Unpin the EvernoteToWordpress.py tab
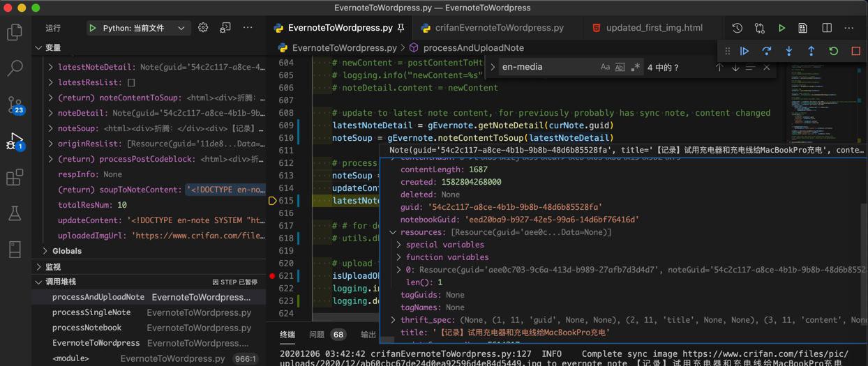Image resolution: width=868 pixels, height=366 pixels. coord(401,28)
